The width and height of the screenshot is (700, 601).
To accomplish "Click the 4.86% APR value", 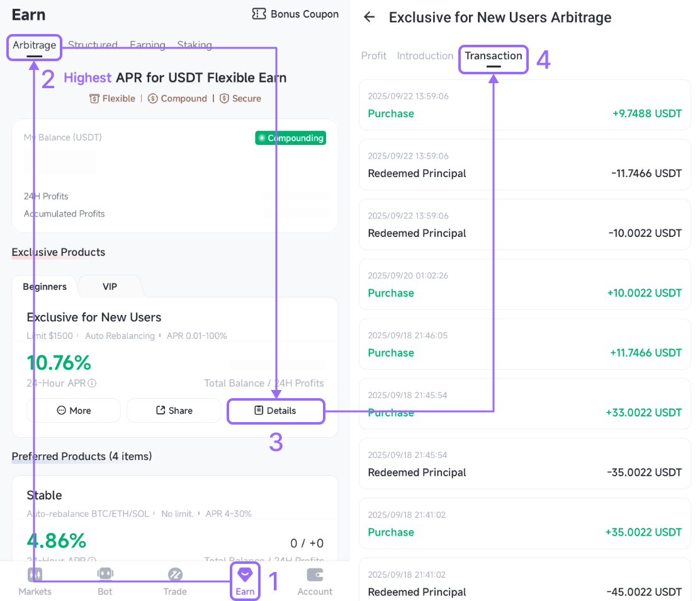I will (x=57, y=541).
